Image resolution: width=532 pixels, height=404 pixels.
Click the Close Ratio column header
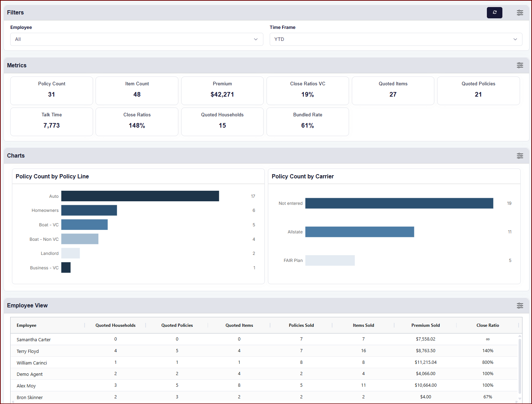click(487, 325)
